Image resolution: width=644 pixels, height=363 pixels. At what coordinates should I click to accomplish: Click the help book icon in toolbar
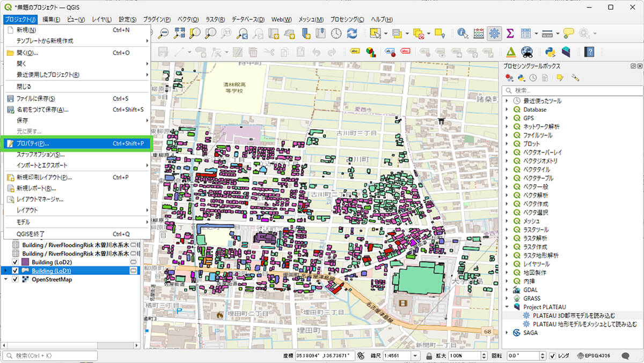pos(589,52)
